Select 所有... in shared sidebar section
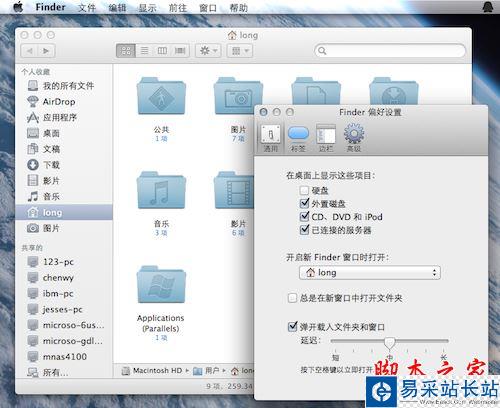Screen dimensions: 500x408 [64, 372]
